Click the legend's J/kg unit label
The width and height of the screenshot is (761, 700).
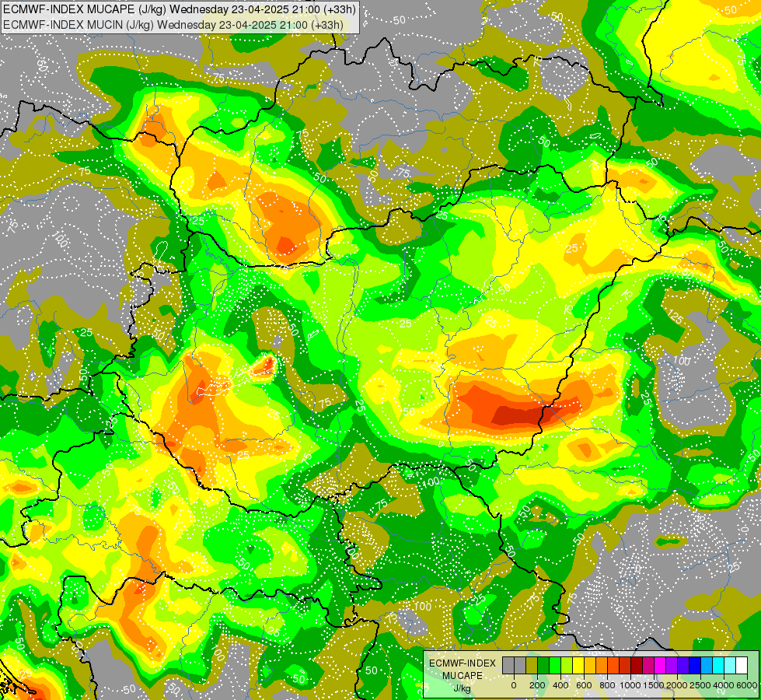[x=462, y=688]
